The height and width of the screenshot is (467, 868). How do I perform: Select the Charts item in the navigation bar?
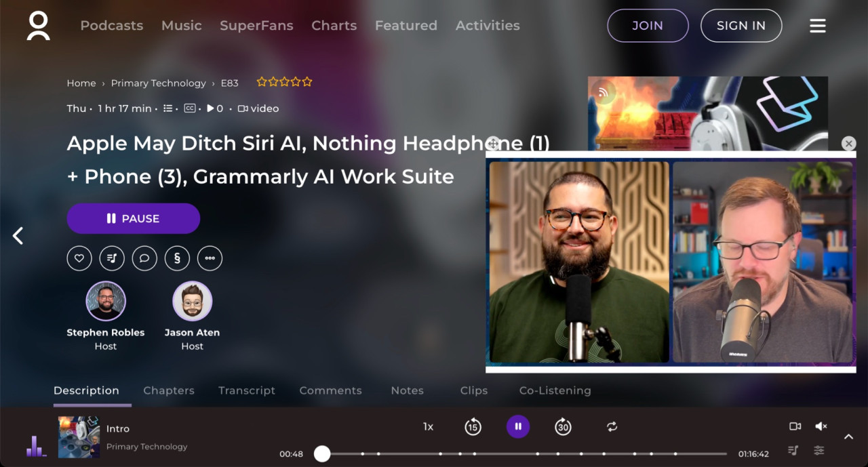334,25
